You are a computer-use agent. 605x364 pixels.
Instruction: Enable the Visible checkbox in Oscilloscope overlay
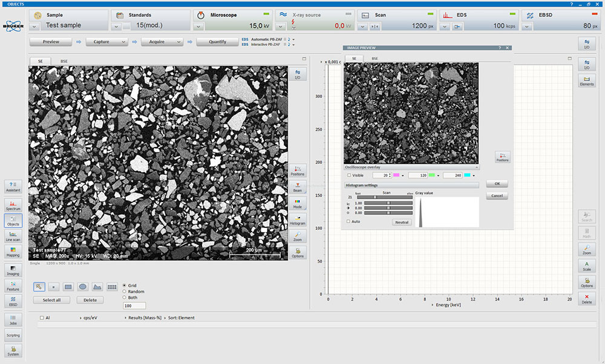[x=349, y=175]
